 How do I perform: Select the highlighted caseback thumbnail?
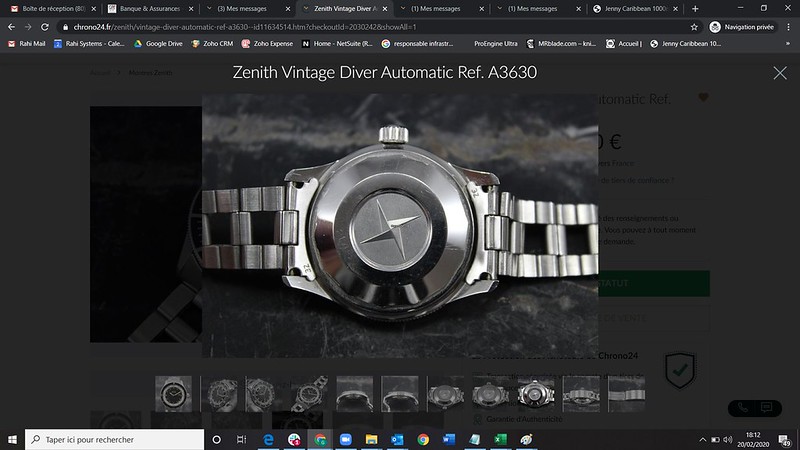[x=536, y=394]
